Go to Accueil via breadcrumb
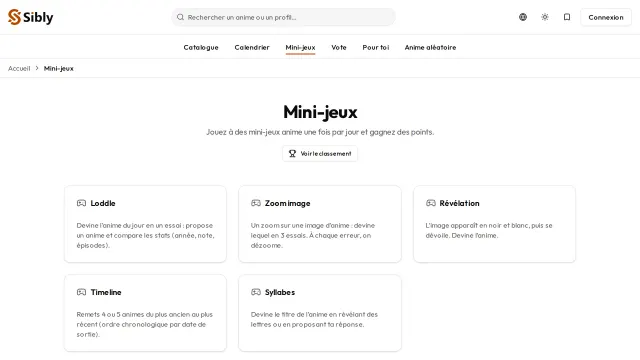640x360 pixels. pos(19,68)
